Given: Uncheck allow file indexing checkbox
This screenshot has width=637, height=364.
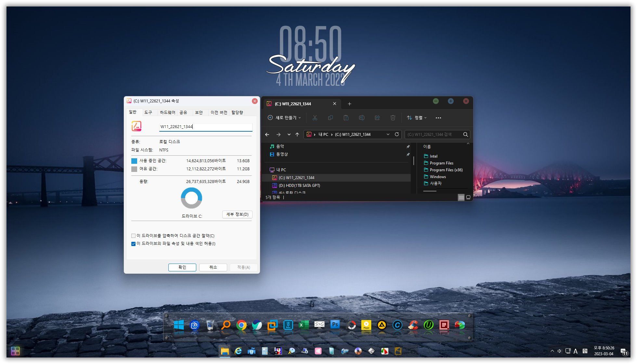Looking at the screenshot, I should tap(133, 244).
